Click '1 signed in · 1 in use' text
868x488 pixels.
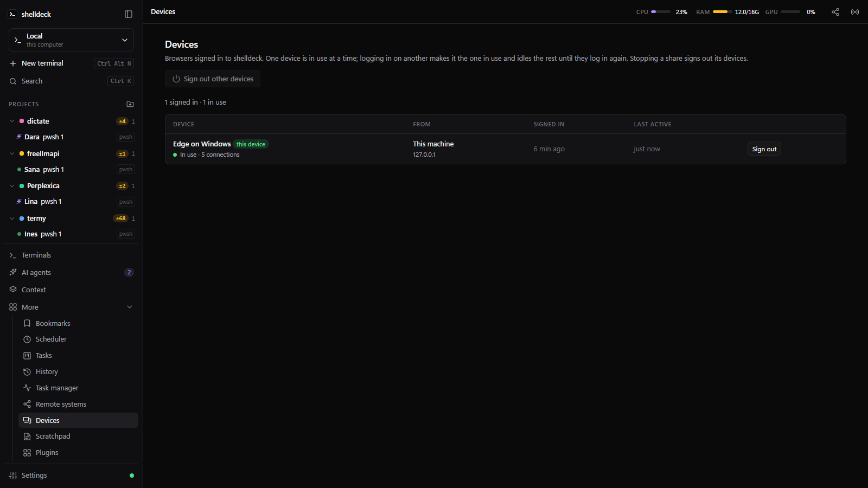(196, 102)
